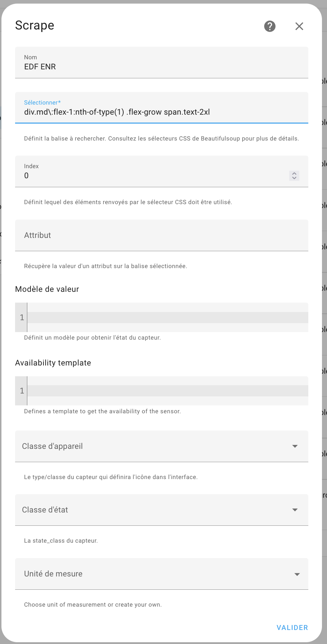The image size is (327, 644).
Task: Click the Index stepper down arrow
Action: coord(294,178)
